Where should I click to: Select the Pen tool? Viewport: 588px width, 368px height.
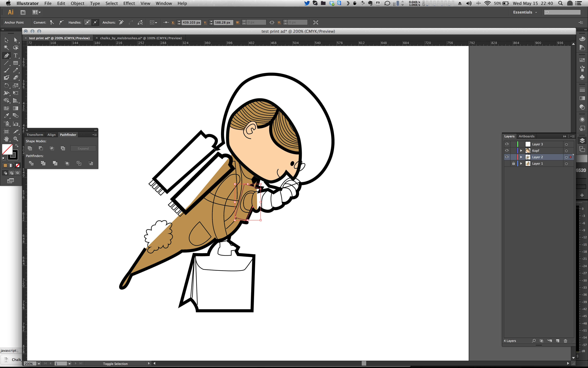[6, 56]
